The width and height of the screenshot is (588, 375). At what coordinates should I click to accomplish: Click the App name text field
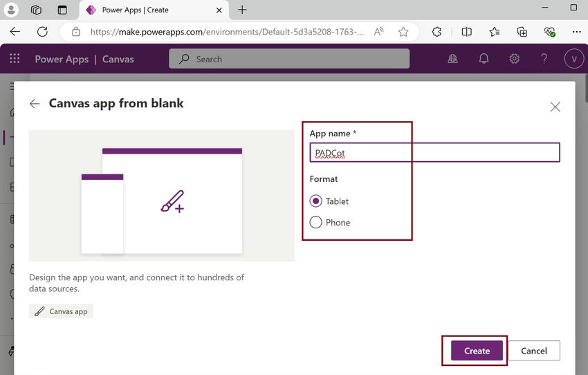coord(434,153)
